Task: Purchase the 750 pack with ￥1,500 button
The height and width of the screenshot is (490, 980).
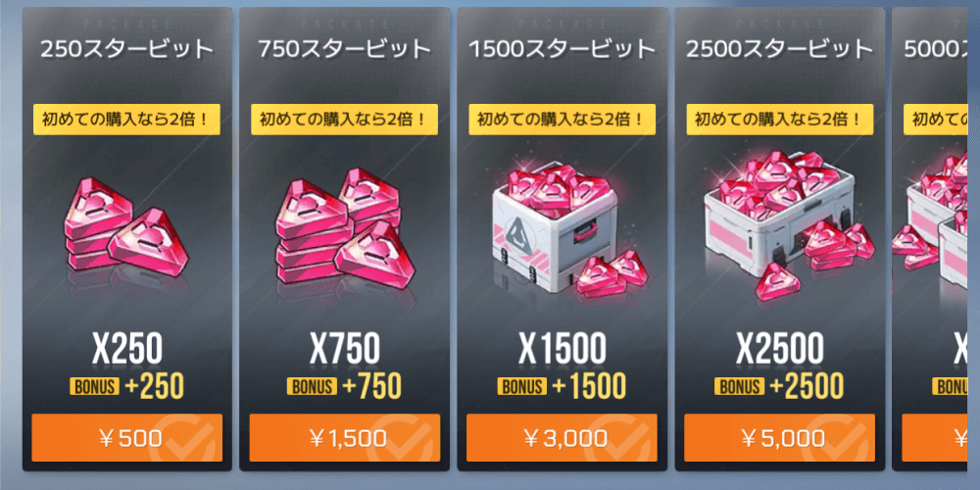Action: (344, 438)
